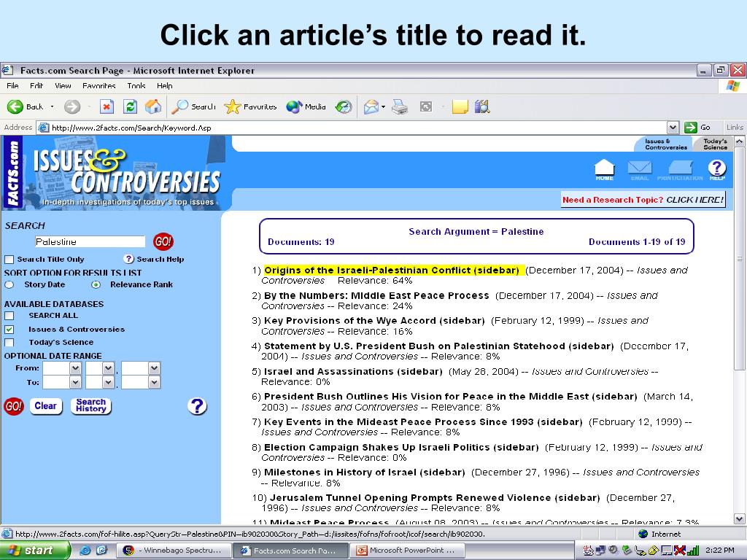The image size is (747, 560).
Task: Switch to the Today's Science tab
Action: [x=713, y=144]
